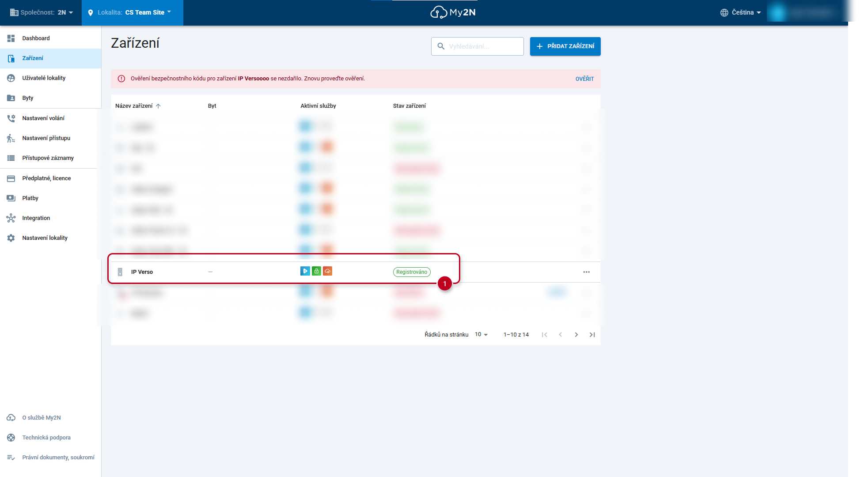This screenshot has height=477, width=868.
Task: Click the Nastavení volání phone icon
Action: click(11, 118)
